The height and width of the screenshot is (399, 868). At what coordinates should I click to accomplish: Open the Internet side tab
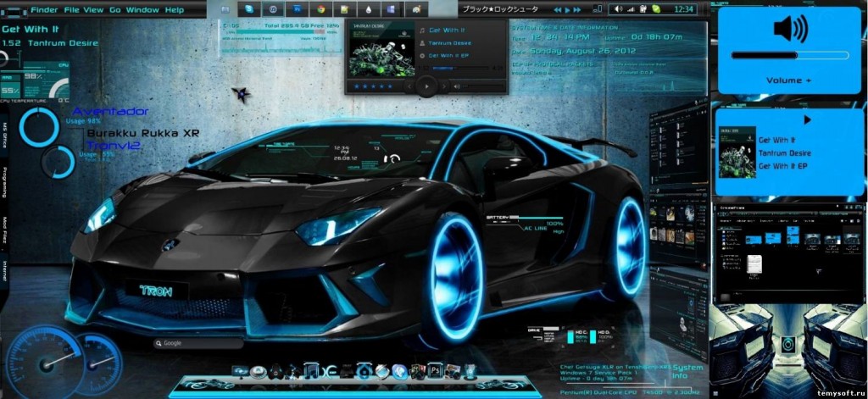click(4, 270)
